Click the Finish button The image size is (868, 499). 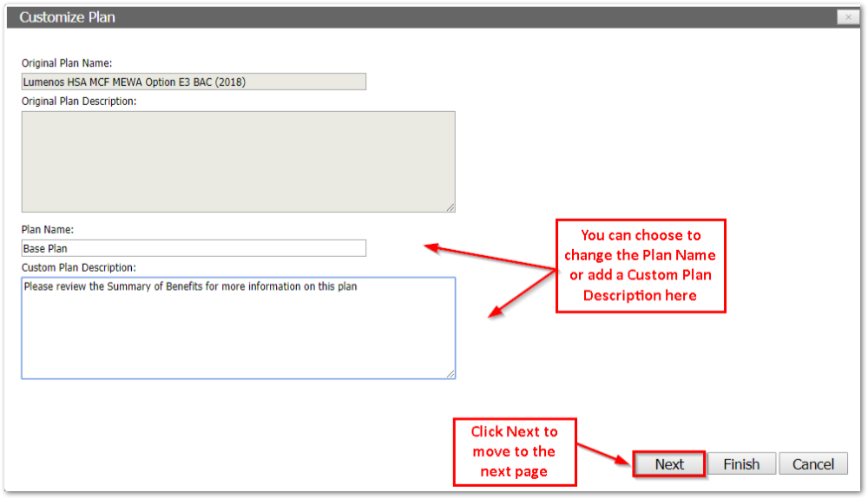click(x=741, y=463)
